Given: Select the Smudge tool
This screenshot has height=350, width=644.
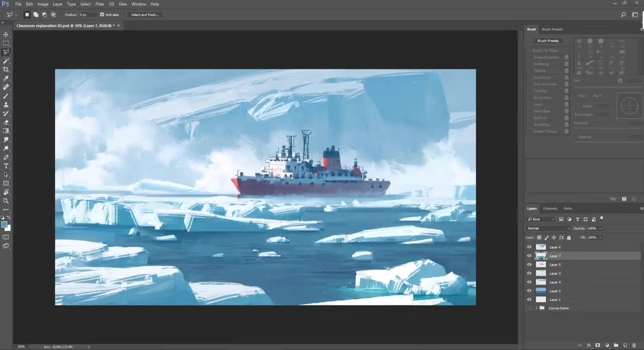Looking at the screenshot, I should (x=6, y=140).
